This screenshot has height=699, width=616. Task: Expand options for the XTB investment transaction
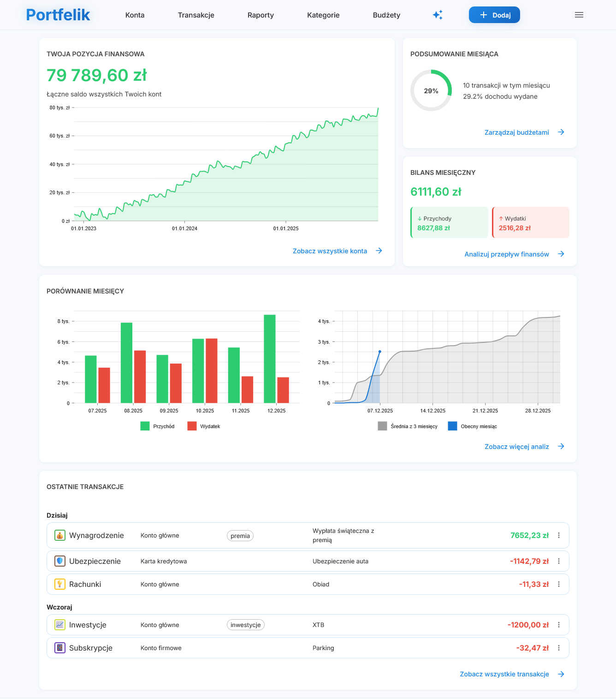coord(559,625)
